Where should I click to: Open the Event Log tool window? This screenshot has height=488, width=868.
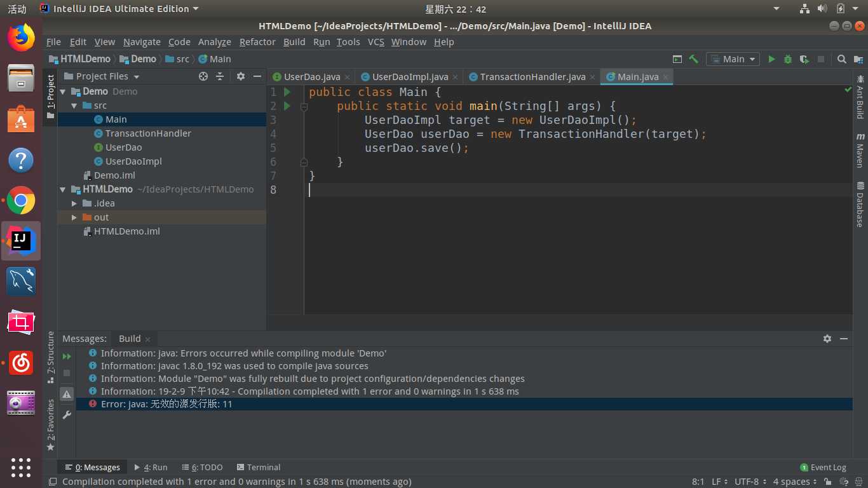824,468
